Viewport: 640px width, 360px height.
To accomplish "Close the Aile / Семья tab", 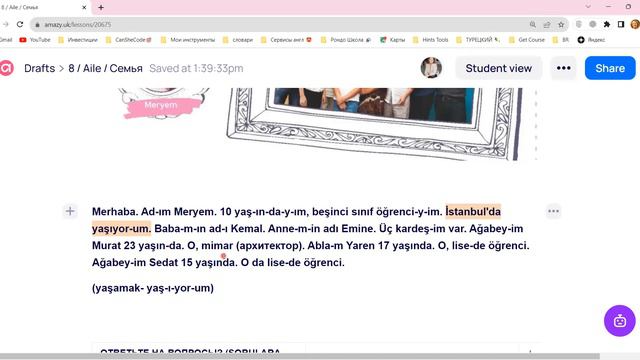I will [84, 7].
